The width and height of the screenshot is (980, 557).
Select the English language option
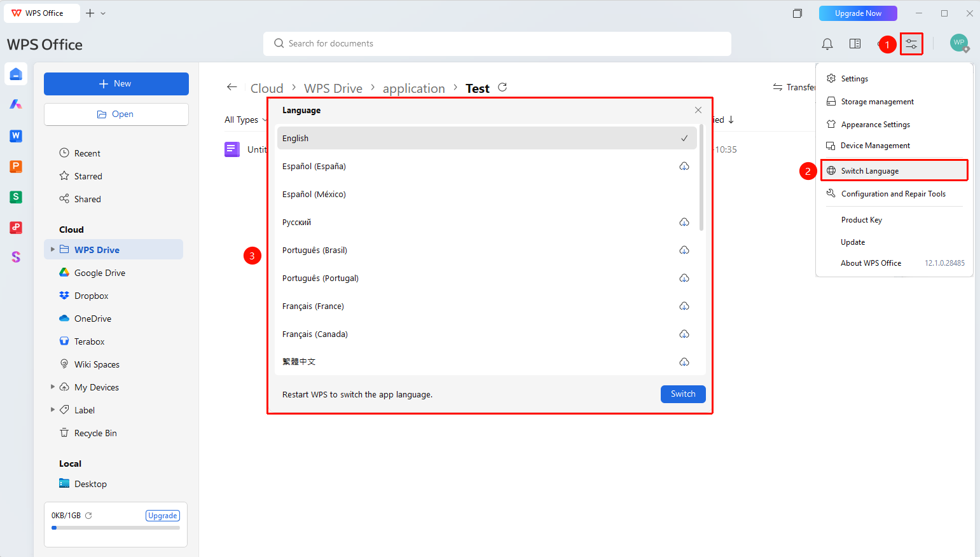click(x=487, y=138)
